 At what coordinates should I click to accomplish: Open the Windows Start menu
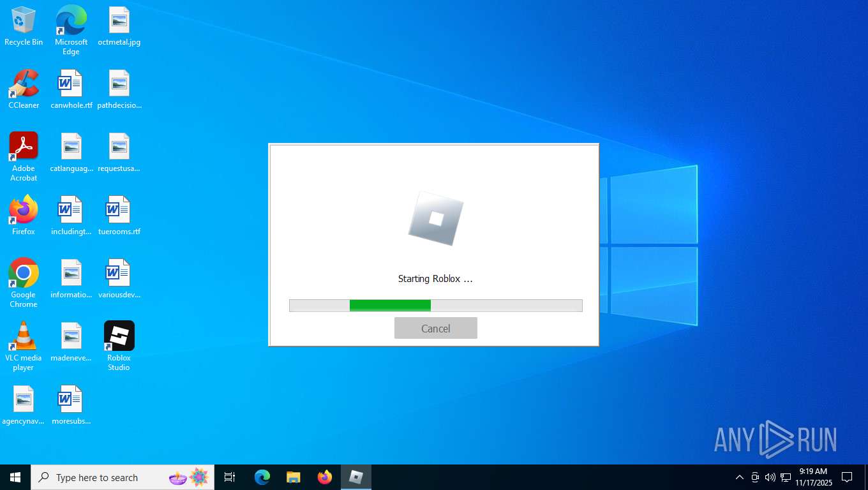15,477
